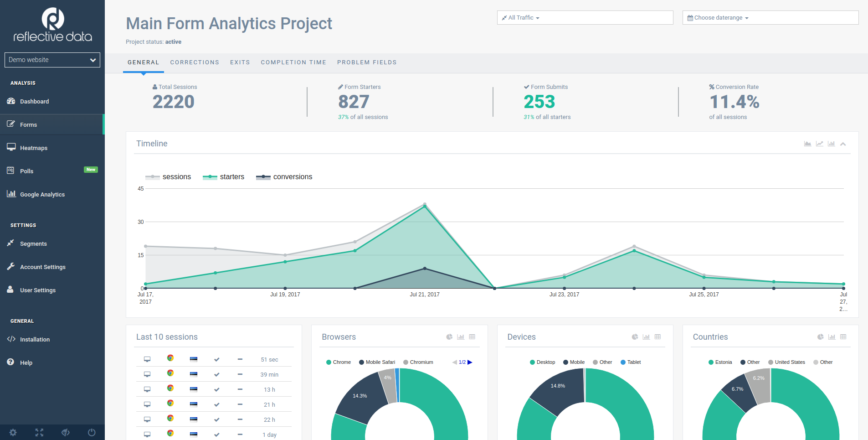Viewport: 868px width, 440px height.
Task: Open the 13 h session row
Action: pyautogui.click(x=214, y=389)
